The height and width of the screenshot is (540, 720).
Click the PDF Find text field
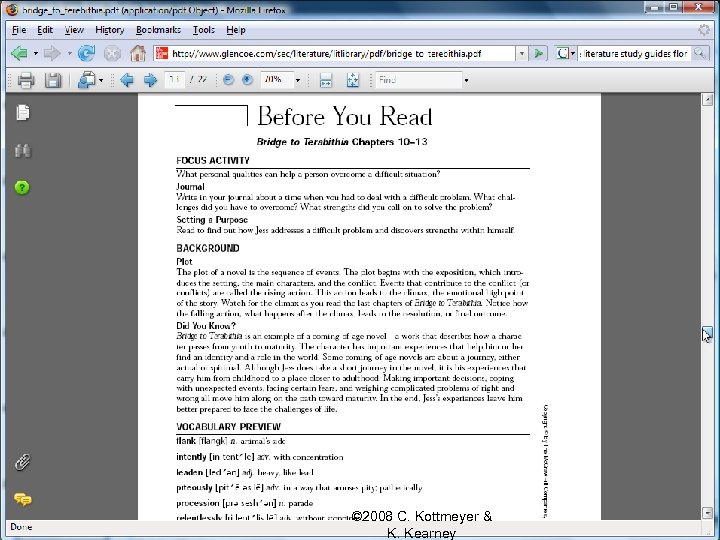click(418, 80)
